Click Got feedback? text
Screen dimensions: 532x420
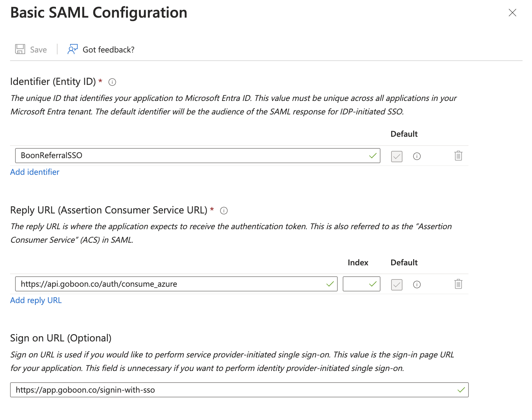[108, 50]
